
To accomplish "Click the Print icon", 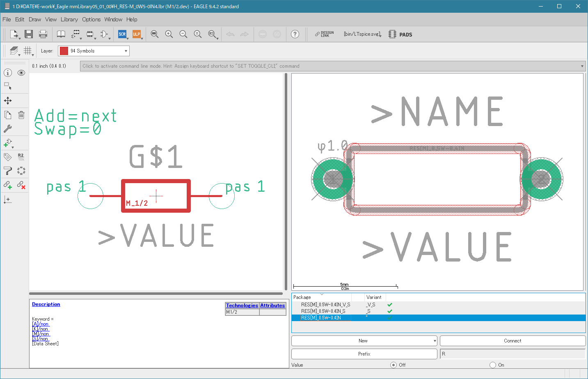I will click(43, 34).
